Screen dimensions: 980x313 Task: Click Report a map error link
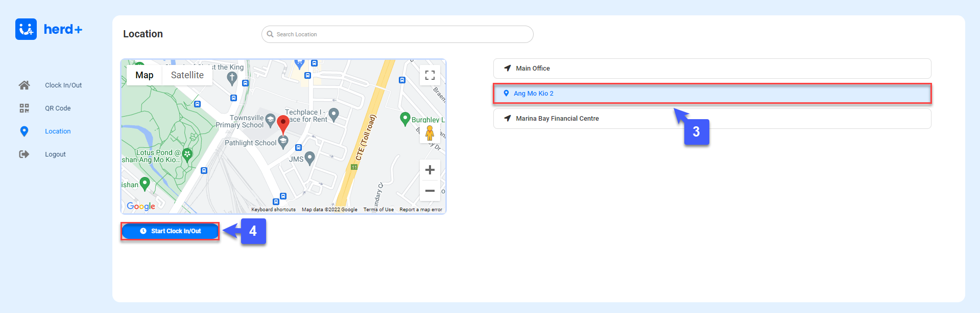pos(421,210)
